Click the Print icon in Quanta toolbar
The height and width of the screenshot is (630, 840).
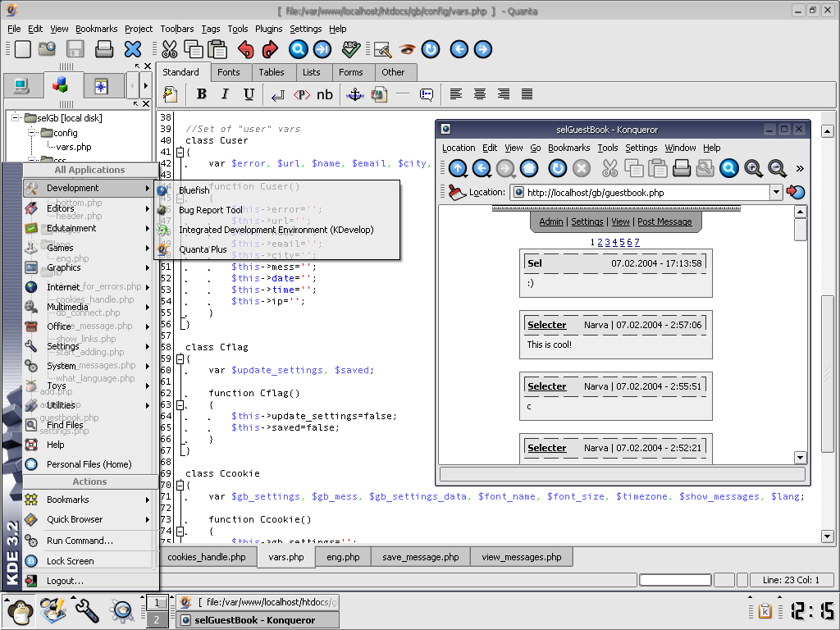104,49
